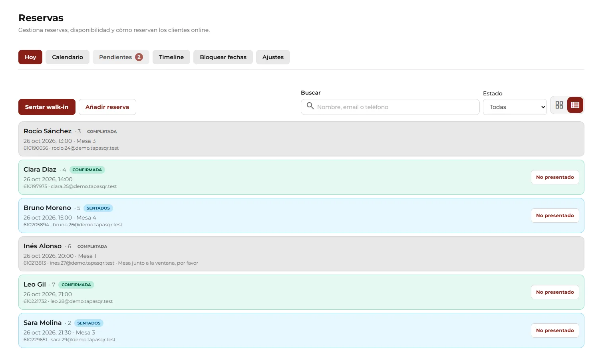Select Bruno Moreno reservation name
608x364 pixels.
pyautogui.click(x=47, y=208)
